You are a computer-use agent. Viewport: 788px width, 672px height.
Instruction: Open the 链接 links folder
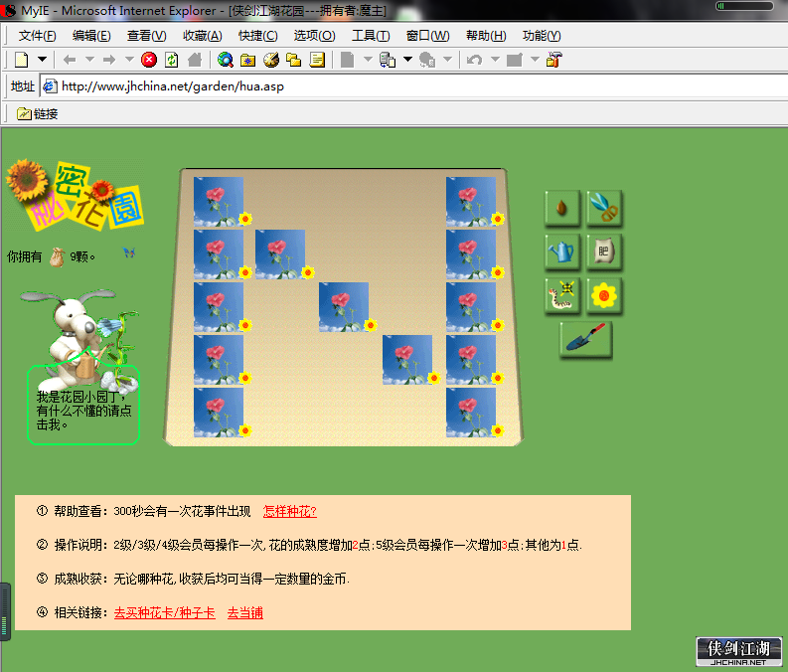(x=38, y=114)
